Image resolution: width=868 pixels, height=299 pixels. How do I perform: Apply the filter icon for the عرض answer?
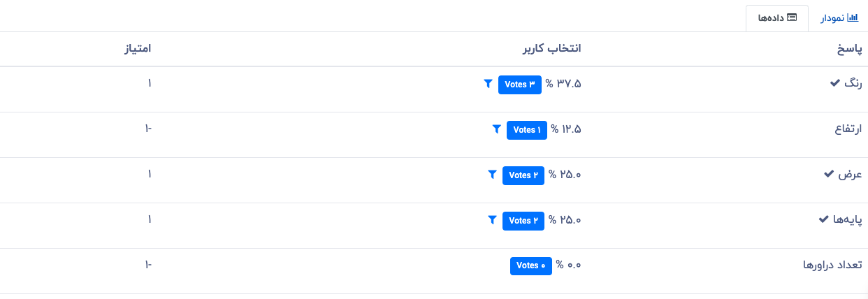coord(492,175)
